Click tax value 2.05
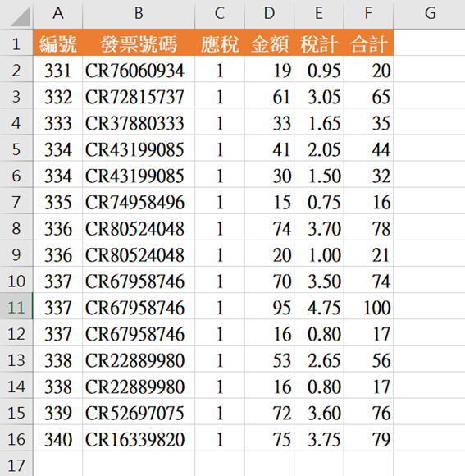Image resolution: width=465 pixels, height=476 pixels. pyautogui.click(x=319, y=148)
